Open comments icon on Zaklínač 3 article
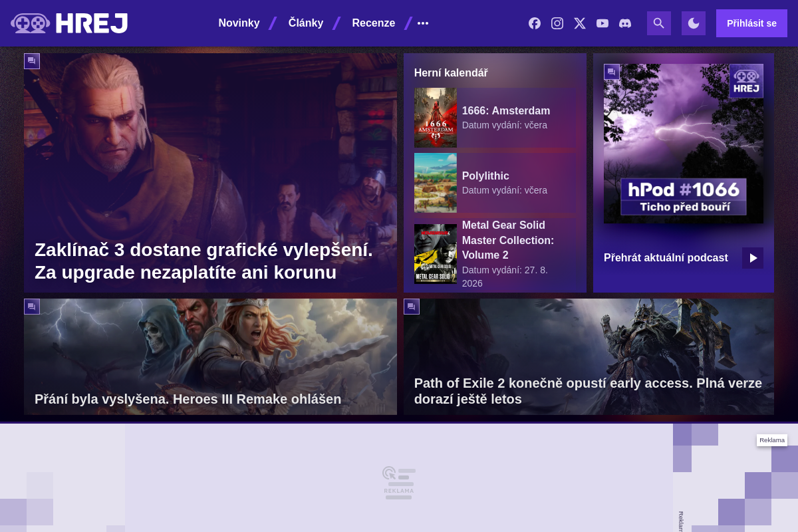Screen dimensions: 798x532 click(32, 61)
